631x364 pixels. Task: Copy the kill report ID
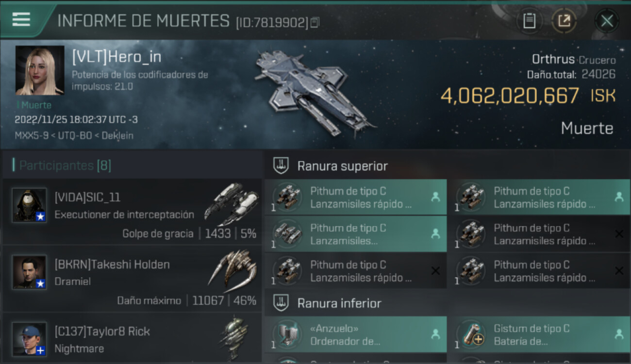[x=315, y=23]
